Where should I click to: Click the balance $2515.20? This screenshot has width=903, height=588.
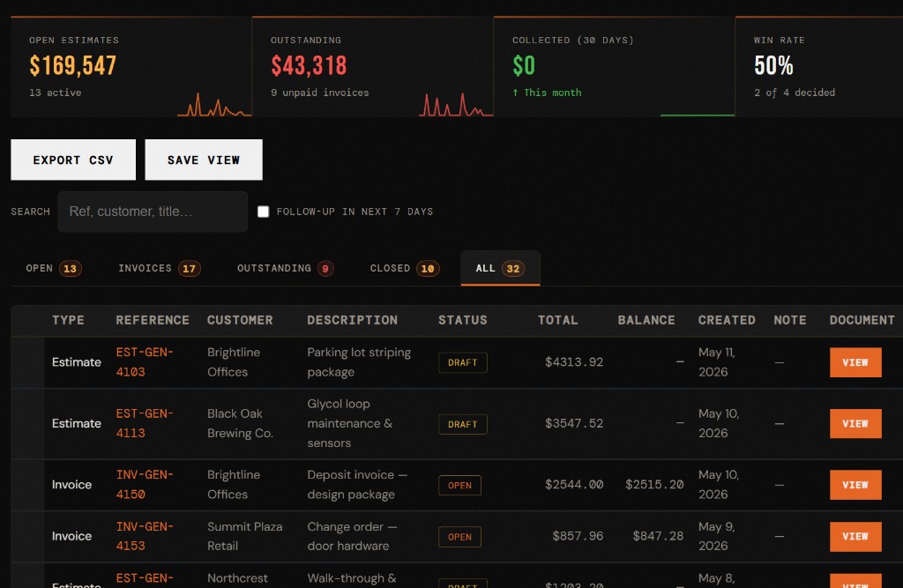(655, 484)
